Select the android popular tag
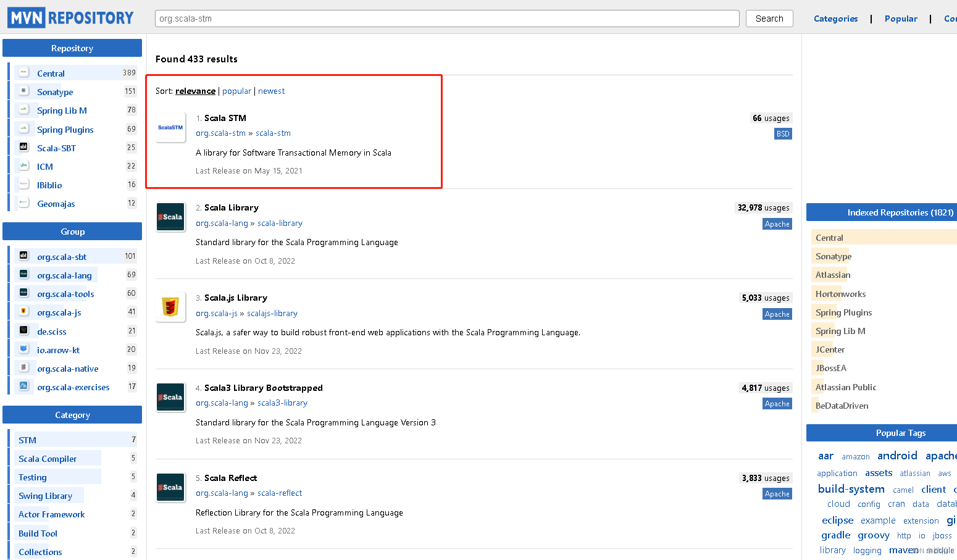957x560 pixels. 897,456
